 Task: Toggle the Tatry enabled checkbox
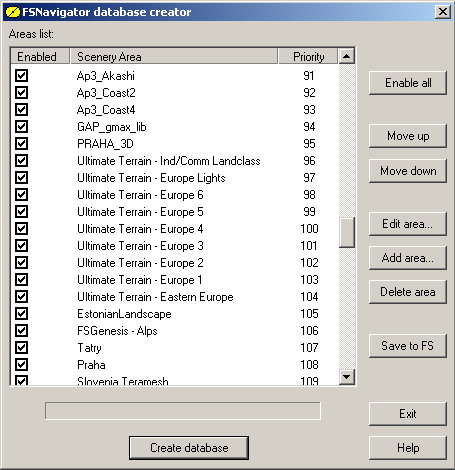pos(21,347)
